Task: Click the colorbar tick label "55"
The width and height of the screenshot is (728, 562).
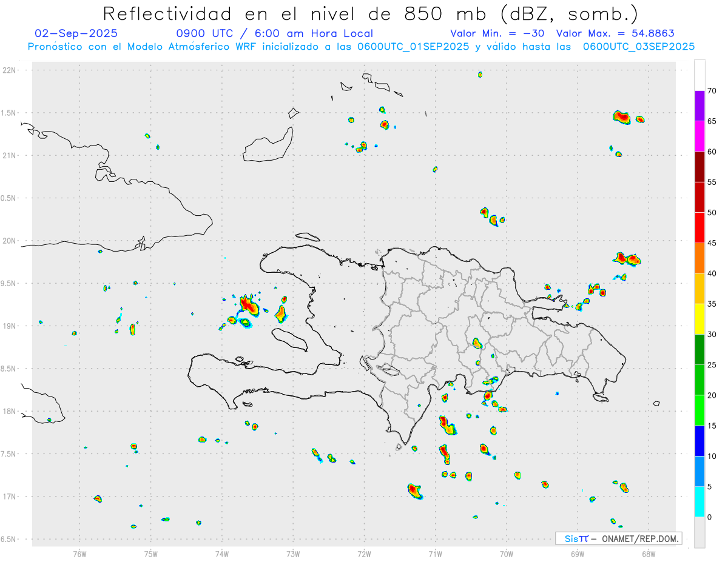Action: (712, 182)
